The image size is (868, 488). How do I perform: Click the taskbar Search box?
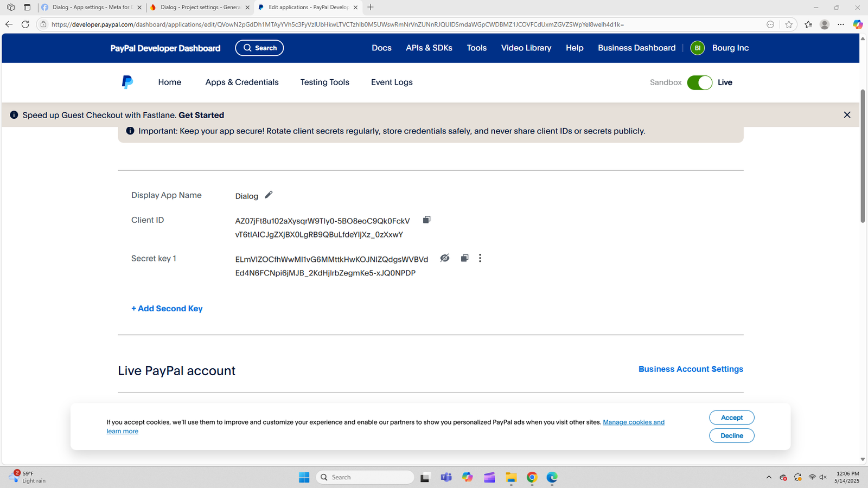tap(365, 477)
